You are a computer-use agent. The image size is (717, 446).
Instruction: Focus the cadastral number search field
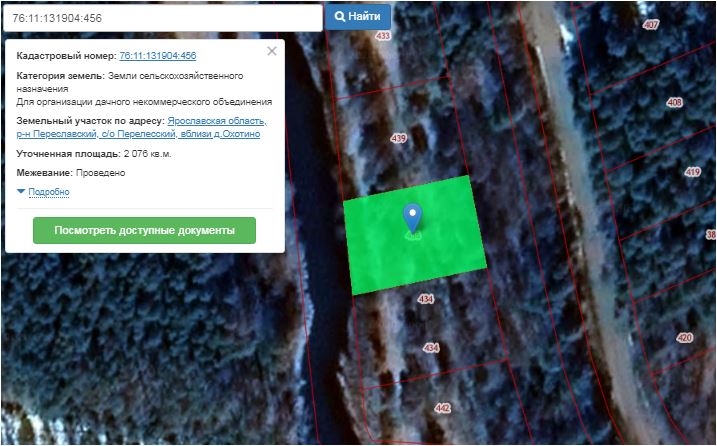[x=163, y=18]
